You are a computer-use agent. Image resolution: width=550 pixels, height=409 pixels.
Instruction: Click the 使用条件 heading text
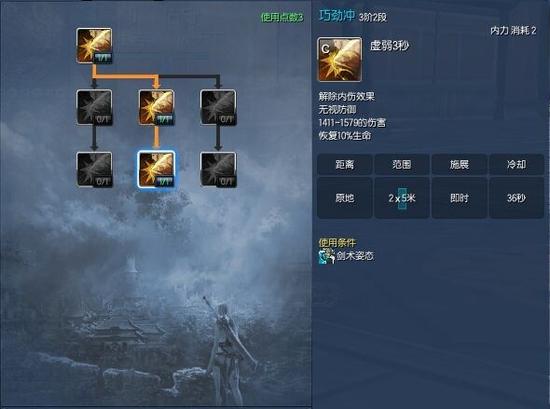tap(337, 243)
